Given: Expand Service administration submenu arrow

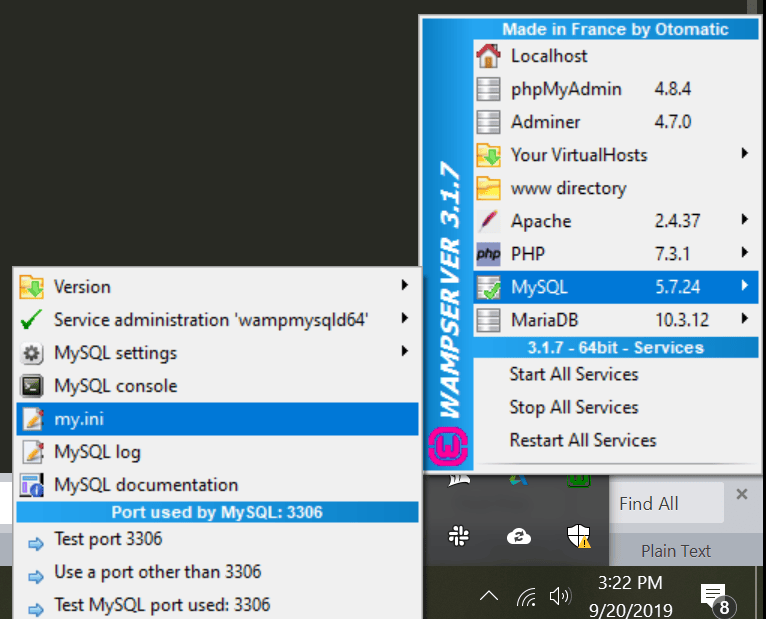Looking at the screenshot, I should tap(404, 318).
